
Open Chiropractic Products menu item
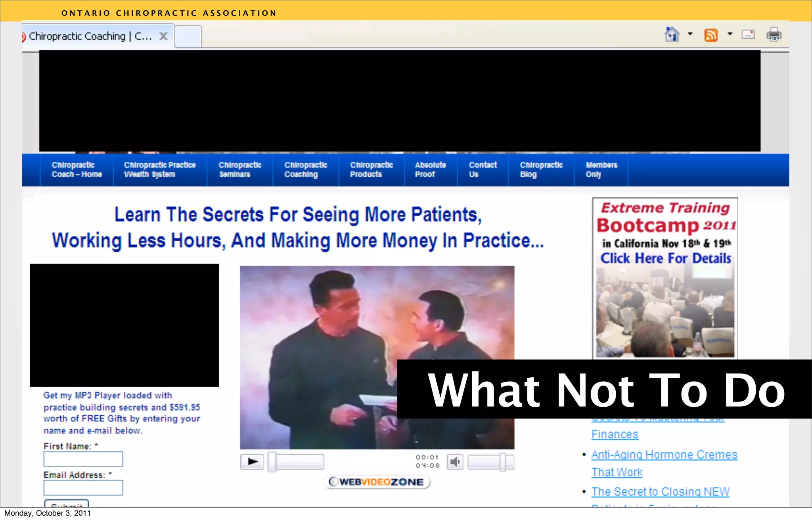coord(372,170)
